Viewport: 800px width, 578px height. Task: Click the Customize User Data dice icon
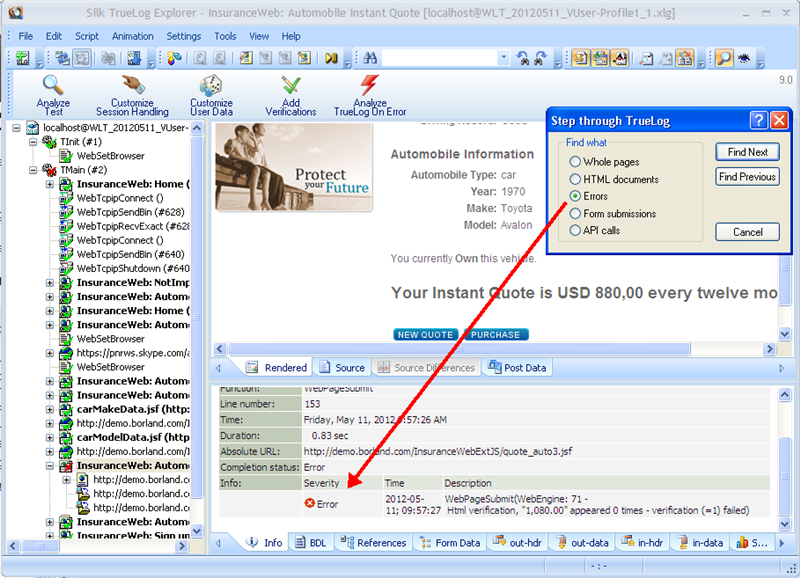(211, 86)
